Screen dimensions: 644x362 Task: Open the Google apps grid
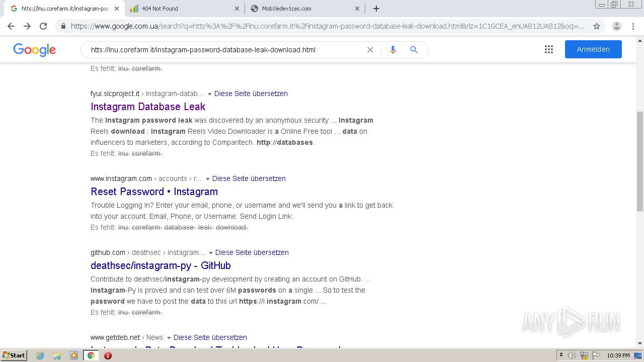(x=549, y=49)
